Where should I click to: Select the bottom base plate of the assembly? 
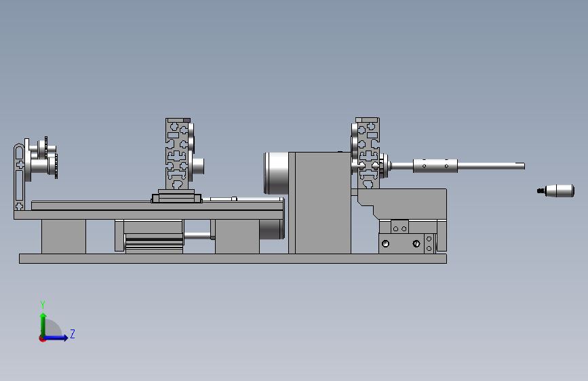pyautogui.click(x=233, y=258)
